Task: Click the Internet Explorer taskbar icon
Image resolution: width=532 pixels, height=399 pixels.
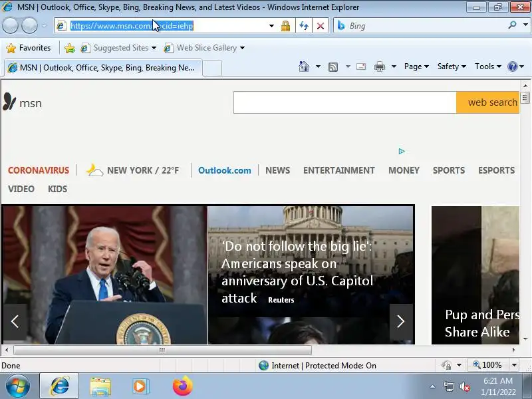Action: pyautogui.click(x=59, y=386)
